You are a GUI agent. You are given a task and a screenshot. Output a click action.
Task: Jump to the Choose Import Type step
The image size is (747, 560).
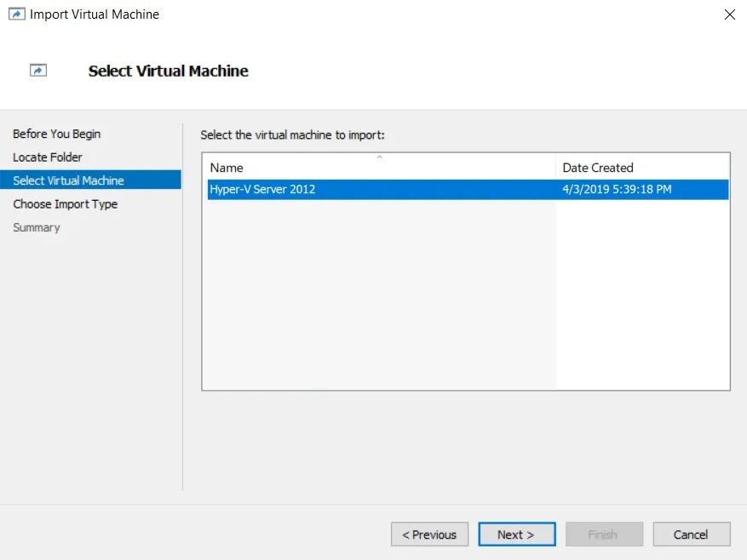pyautogui.click(x=65, y=204)
